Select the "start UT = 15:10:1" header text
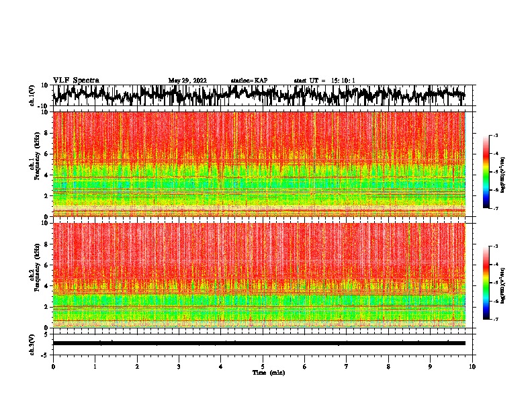This screenshot has width=532, height=411. coord(324,81)
